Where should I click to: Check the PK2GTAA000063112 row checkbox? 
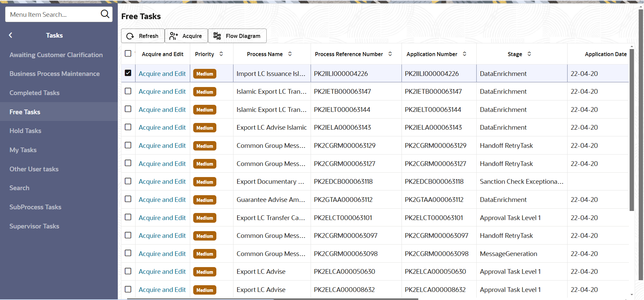[x=128, y=199]
